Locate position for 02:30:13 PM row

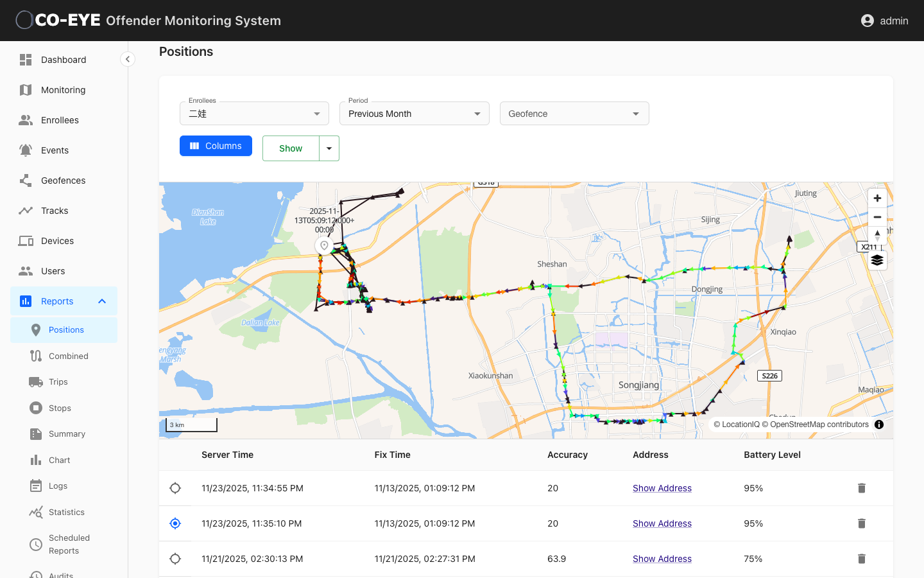coord(175,559)
